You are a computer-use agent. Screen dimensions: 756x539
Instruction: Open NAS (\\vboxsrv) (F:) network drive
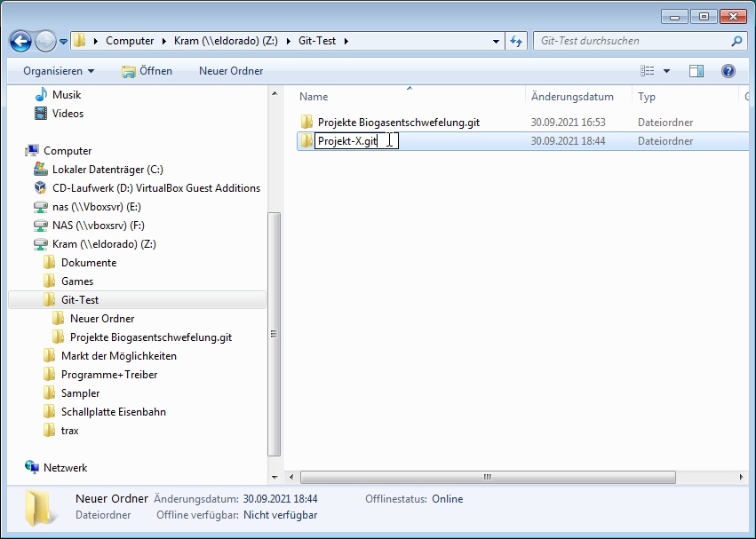point(99,226)
